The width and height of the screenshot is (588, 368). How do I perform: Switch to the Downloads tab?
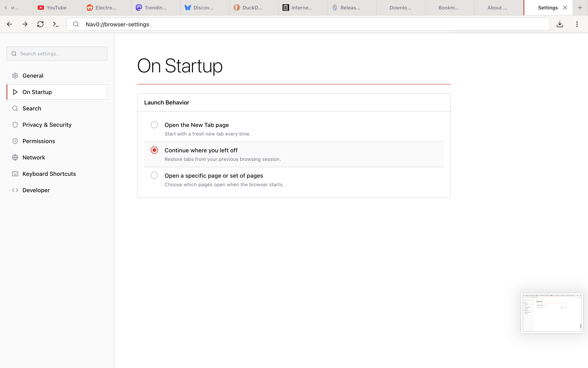click(x=401, y=8)
